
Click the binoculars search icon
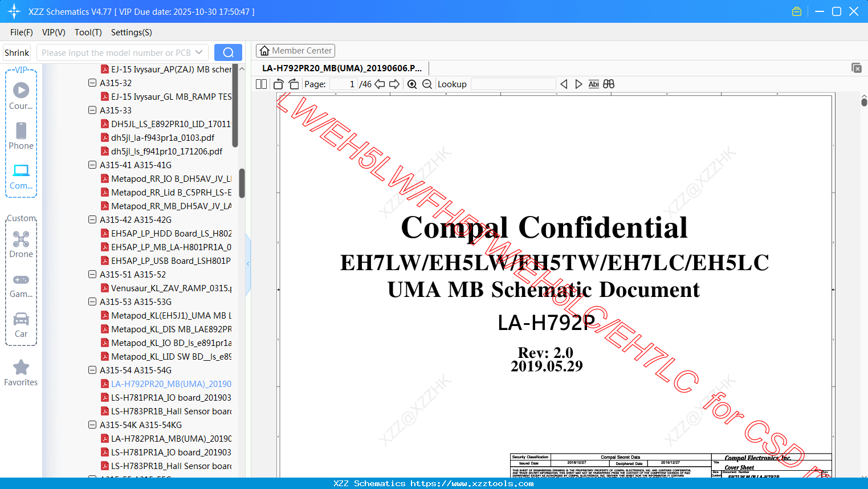(609, 84)
